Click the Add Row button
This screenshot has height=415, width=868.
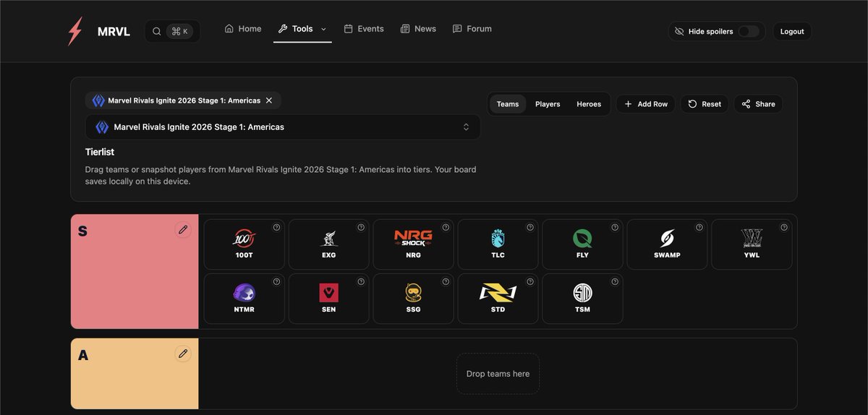pos(645,104)
